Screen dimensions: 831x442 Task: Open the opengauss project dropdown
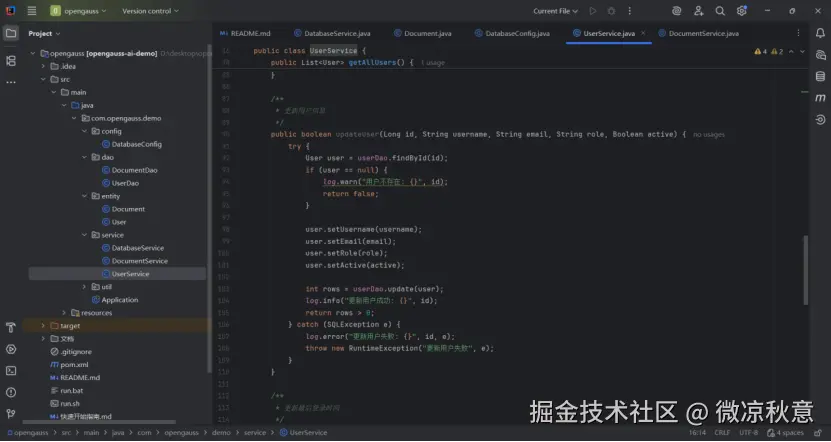click(79, 11)
